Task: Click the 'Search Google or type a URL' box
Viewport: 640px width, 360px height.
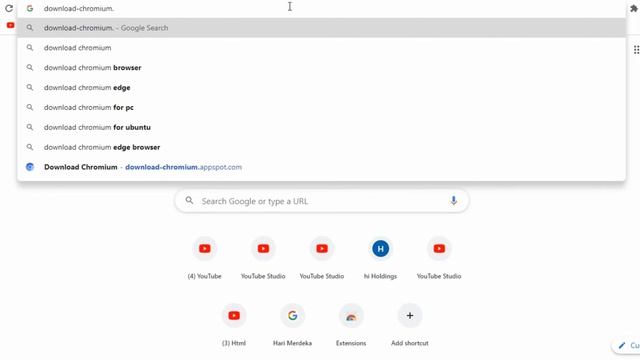Action: (322, 201)
